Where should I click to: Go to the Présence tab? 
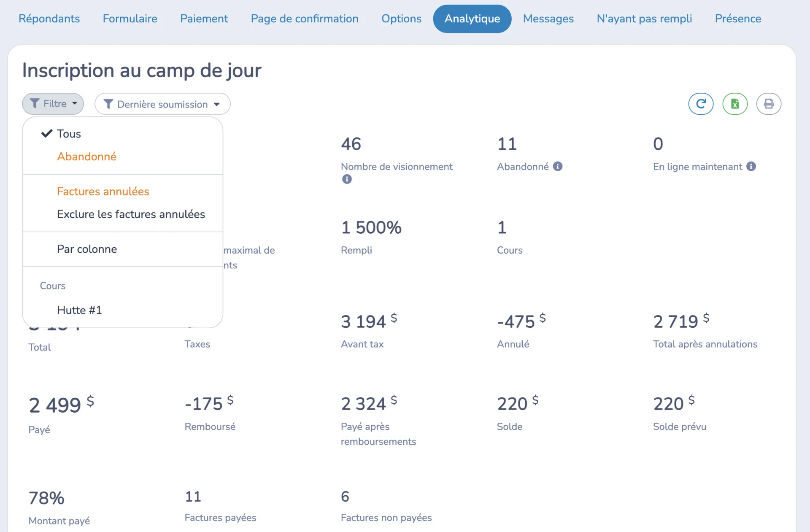738,19
